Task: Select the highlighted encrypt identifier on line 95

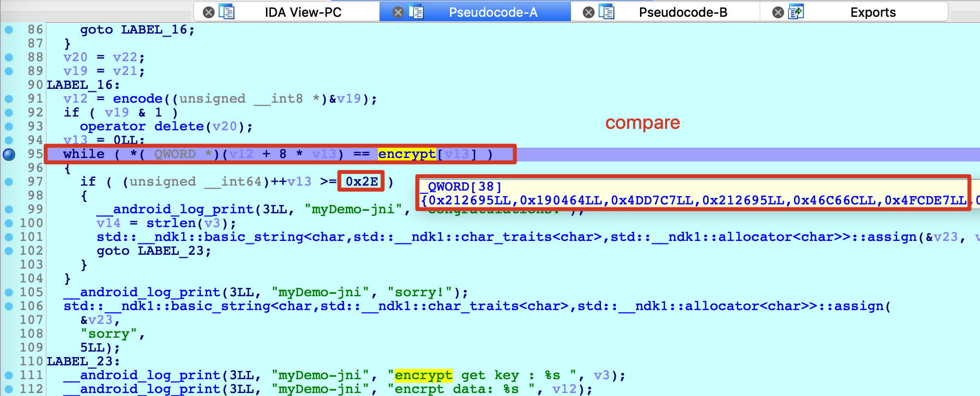Action: point(407,154)
